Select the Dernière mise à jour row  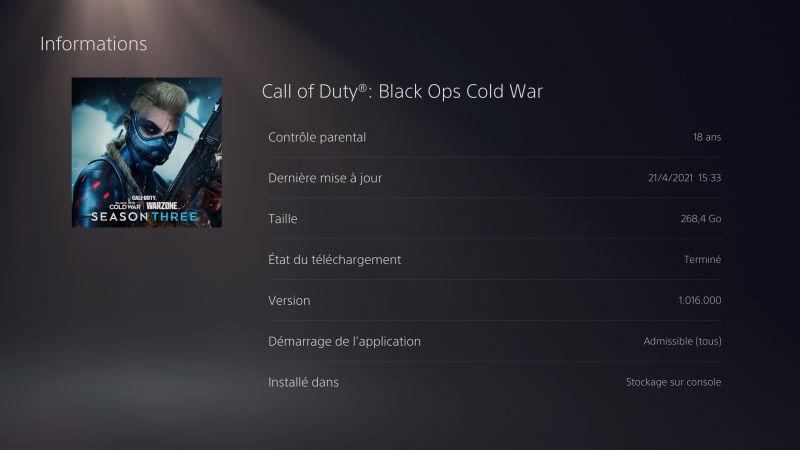tap(494, 178)
